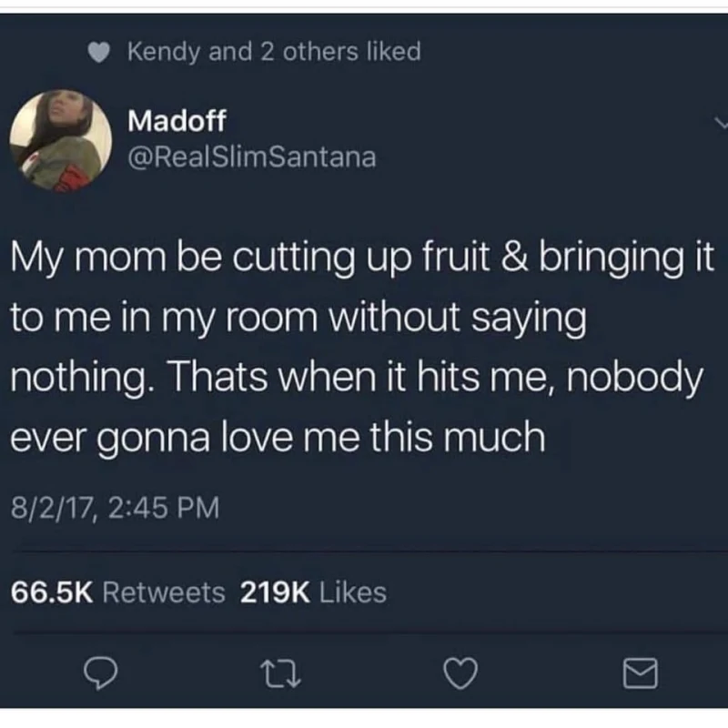Screen dimensions: 728x728
Task: Like the tweet with the heart icon
Action: coord(460,673)
